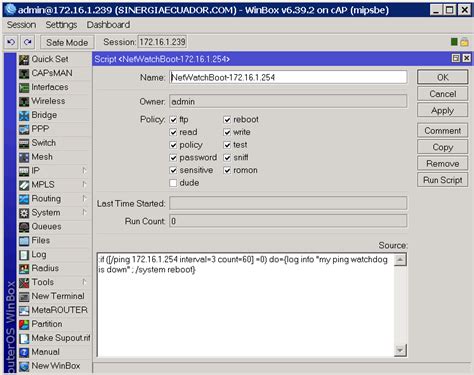
Task: Open the Bridge icon in sidebar
Action: coord(24,115)
